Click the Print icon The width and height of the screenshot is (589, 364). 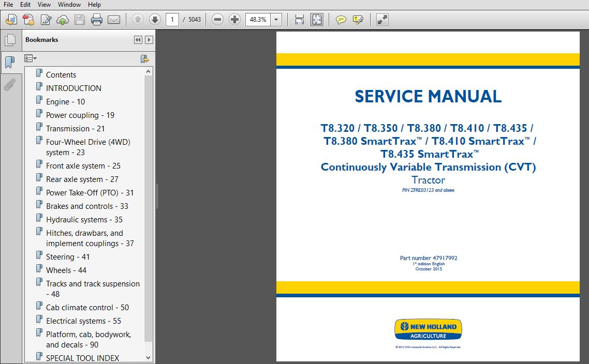pos(97,20)
